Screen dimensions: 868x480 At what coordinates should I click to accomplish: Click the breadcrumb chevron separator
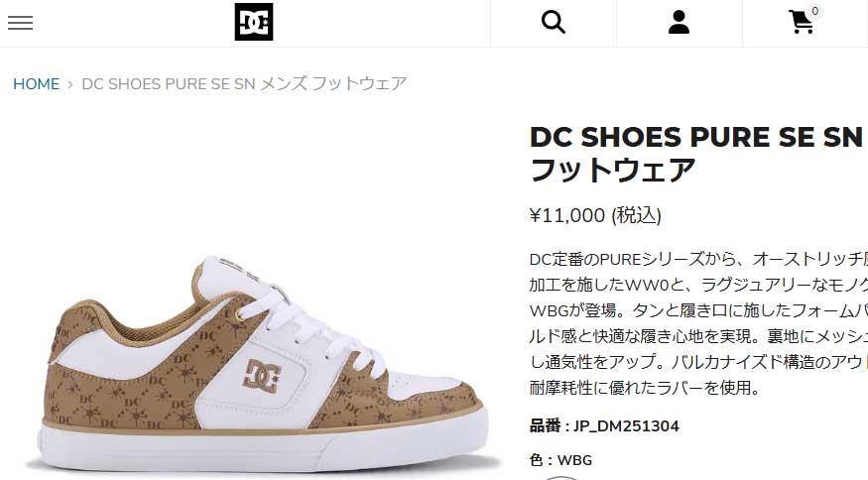pos(70,84)
